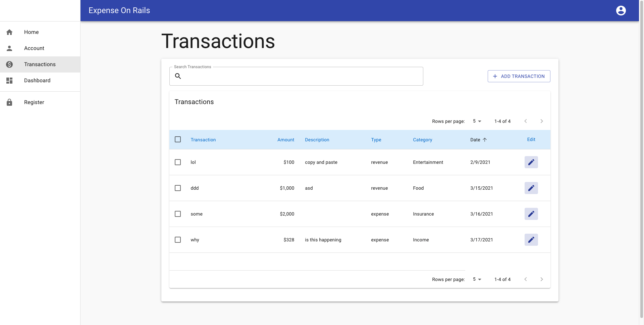Viewport: 644px width, 325px height.
Task: Check the box for the 'ddd' row
Action: (178, 188)
